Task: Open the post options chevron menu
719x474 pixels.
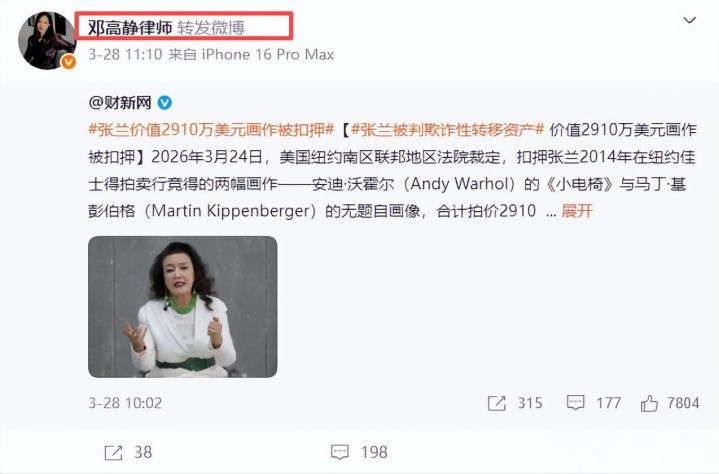Action: coord(689,20)
